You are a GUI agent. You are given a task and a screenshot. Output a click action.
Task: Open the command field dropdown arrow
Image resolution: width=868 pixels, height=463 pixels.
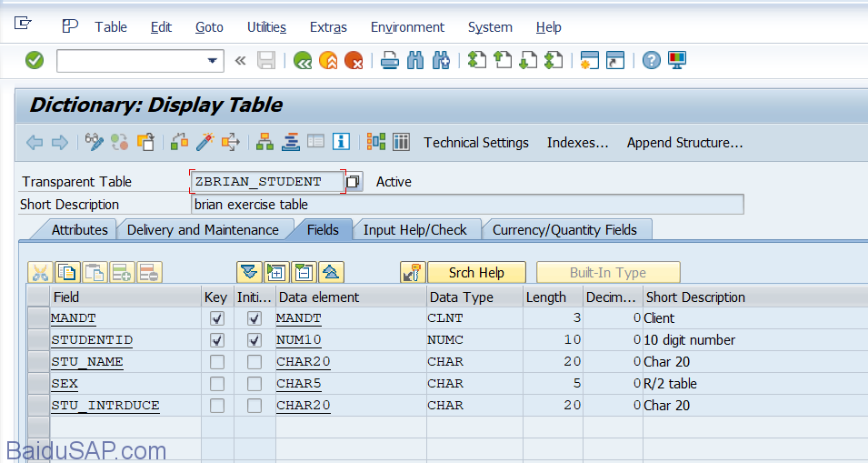click(x=214, y=61)
